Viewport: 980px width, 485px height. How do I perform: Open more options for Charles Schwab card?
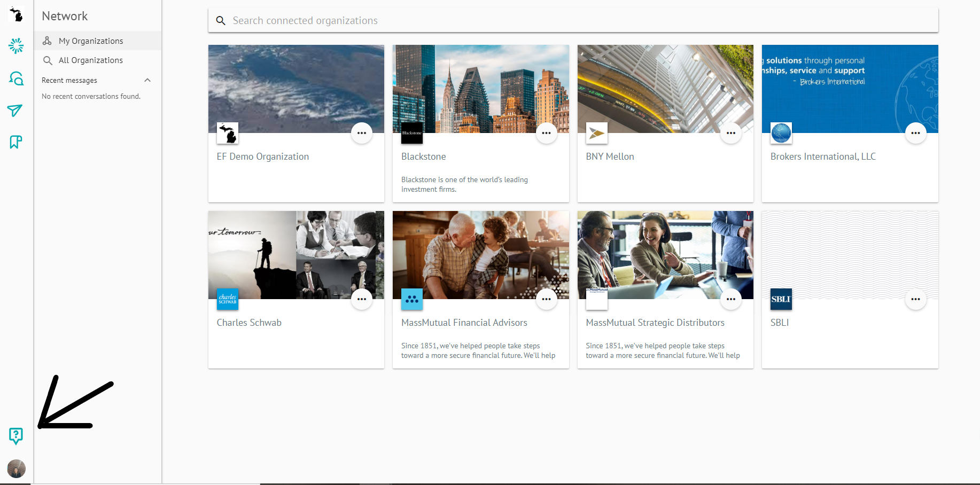tap(362, 299)
